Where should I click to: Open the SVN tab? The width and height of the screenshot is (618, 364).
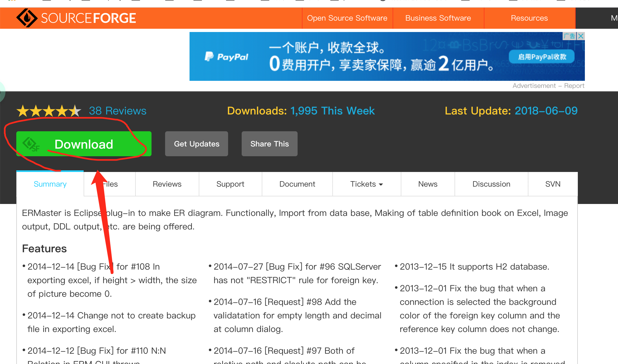(553, 184)
